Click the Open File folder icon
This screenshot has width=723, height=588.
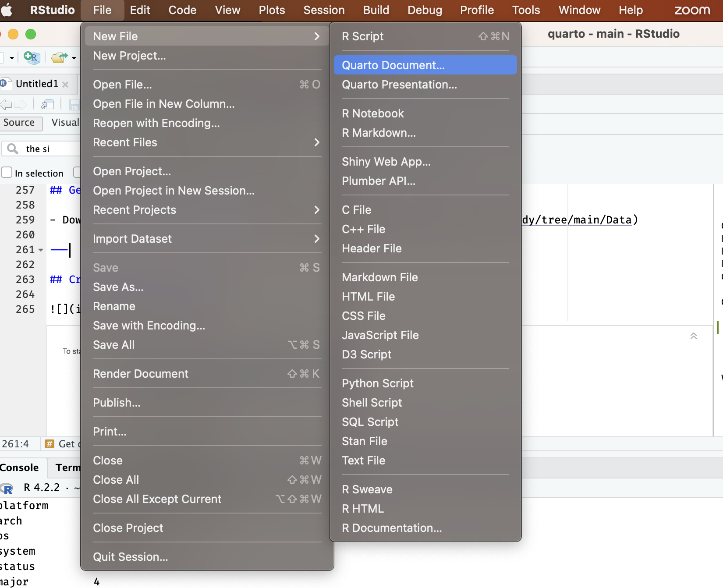(59, 57)
